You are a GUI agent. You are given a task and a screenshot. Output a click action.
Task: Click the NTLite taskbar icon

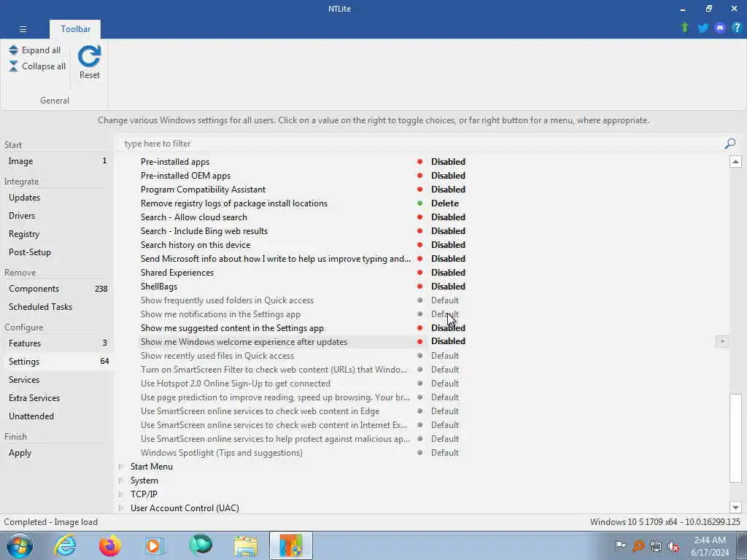(291, 545)
